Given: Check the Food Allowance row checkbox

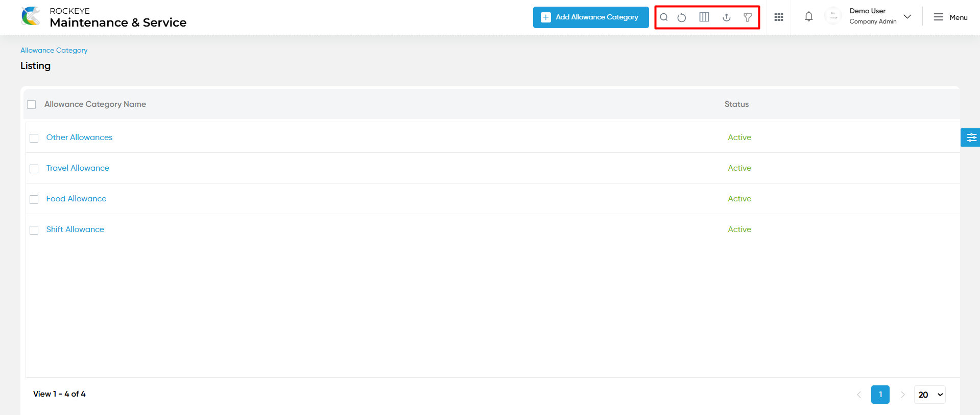Looking at the screenshot, I should 34,199.
